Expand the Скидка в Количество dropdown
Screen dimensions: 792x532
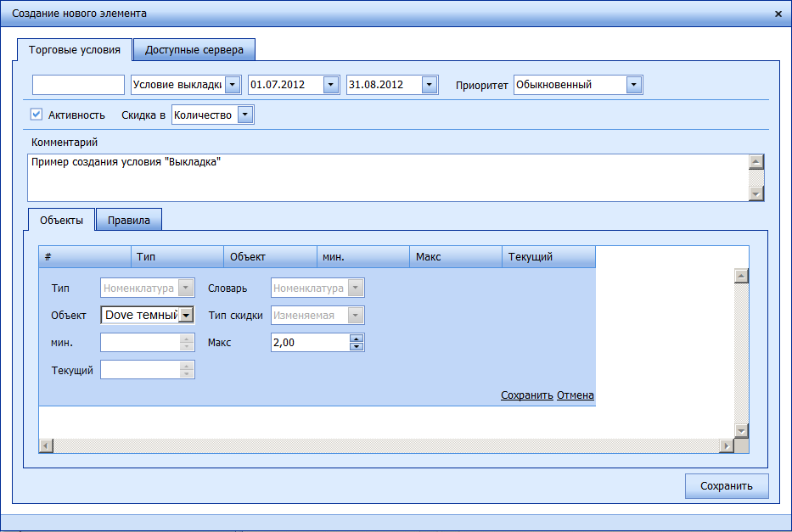(245, 115)
